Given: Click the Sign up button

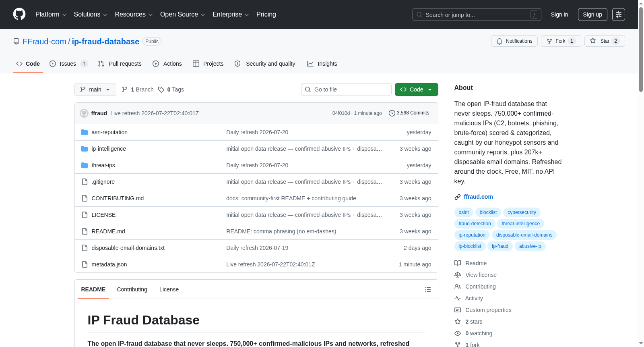Looking at the screenshot, I should pos(592,15).
